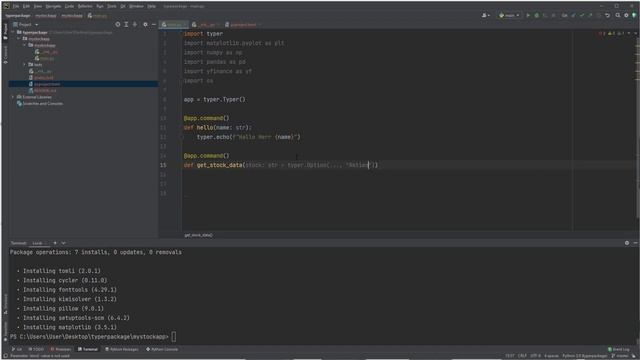
Task: Collapse the typerpackage root folder
Action: point(13,32)
